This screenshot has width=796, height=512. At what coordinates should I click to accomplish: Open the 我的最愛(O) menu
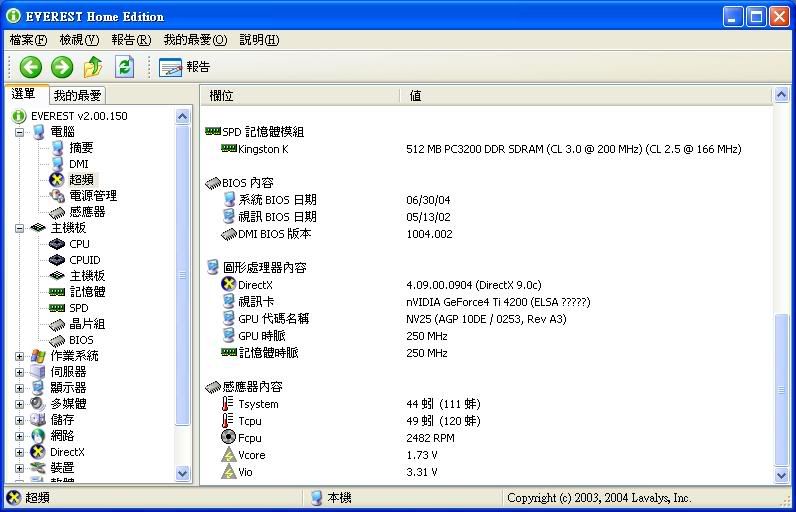point(195,40)
